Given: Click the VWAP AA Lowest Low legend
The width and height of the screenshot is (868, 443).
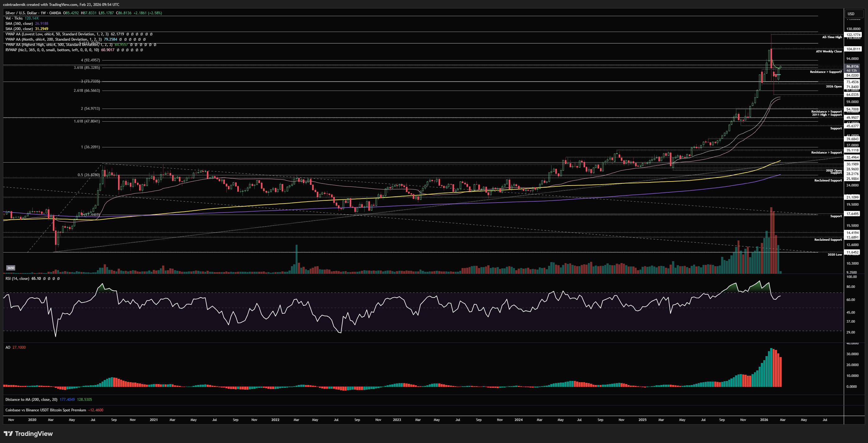Looking at the screenshot, I should click(57, 34).
